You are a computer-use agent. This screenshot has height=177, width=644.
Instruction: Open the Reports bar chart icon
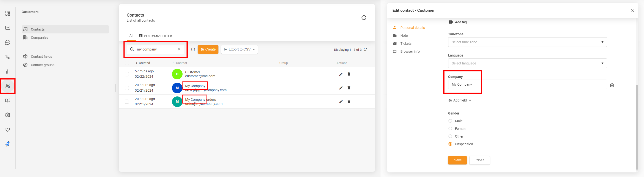coord(8,72)
